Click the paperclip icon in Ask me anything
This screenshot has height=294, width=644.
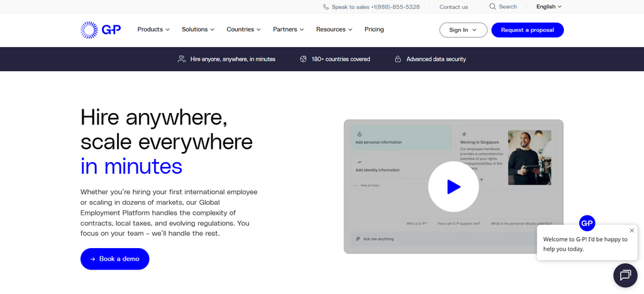pos(358,239)
